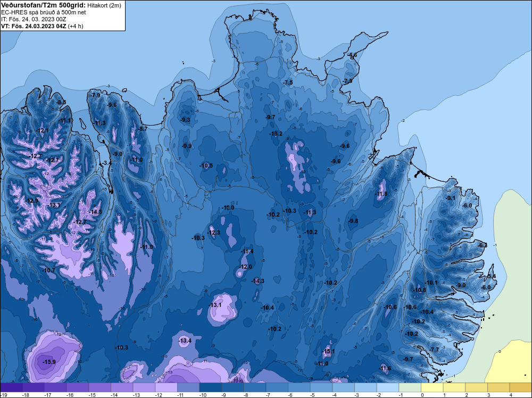Click the -8.7 temperature label

[143, 129]
